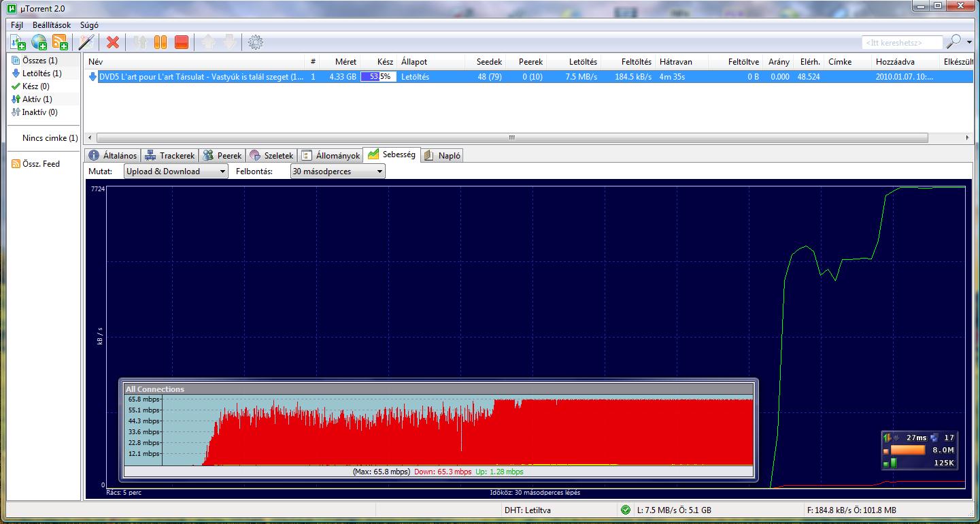The image size is (980, 524).
Task: Click the 53.5% progress bar
Action: point(378,77)
